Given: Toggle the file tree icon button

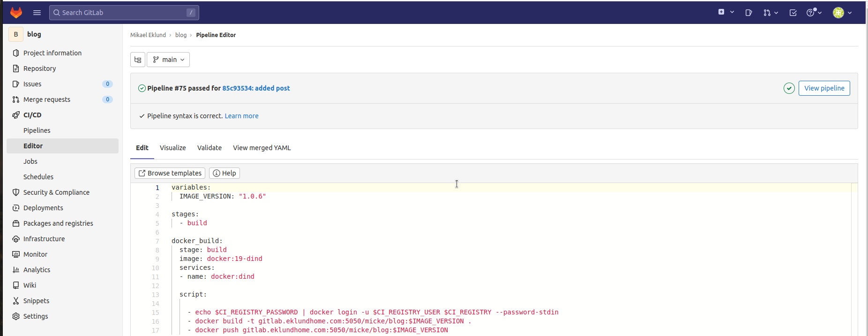Looking at the screenshot, I should click(138, 60).
